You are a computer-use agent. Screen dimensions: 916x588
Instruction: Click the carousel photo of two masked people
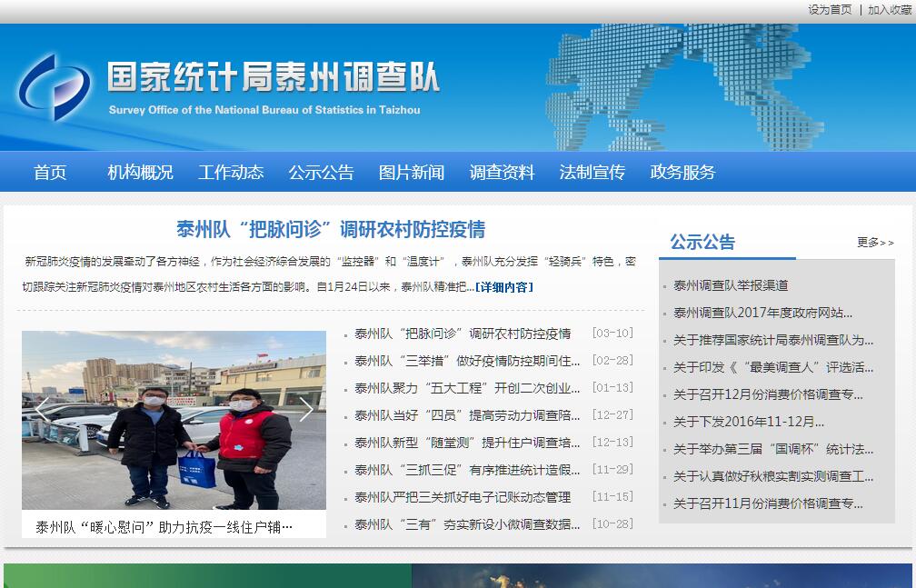point(174,420)
